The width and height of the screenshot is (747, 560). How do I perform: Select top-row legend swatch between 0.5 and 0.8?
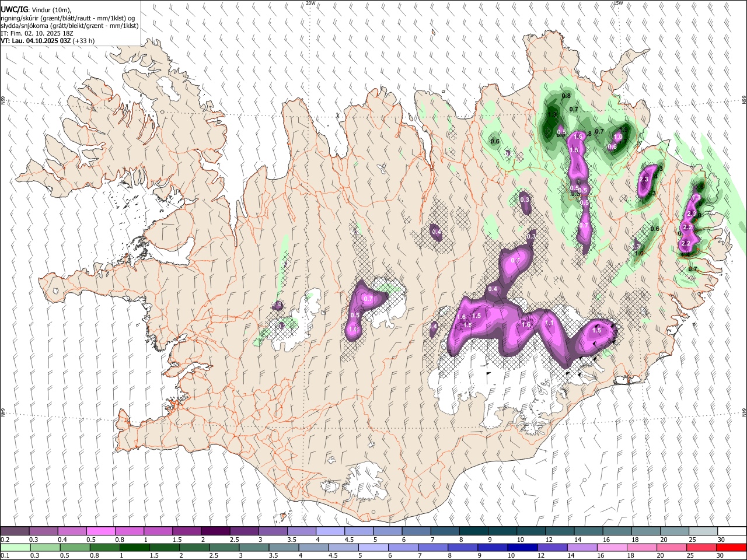click(x=101, y=531)
